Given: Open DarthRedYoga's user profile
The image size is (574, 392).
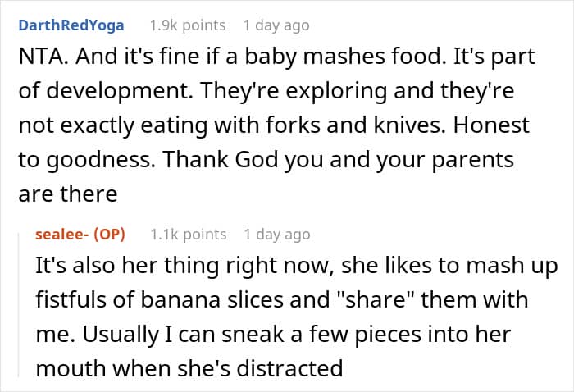Looking at the screenshot, I should (71, 25).
